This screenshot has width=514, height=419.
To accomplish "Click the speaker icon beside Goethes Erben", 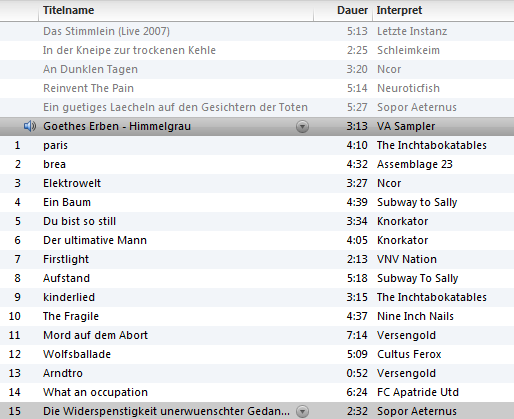I will pos(30,126).
